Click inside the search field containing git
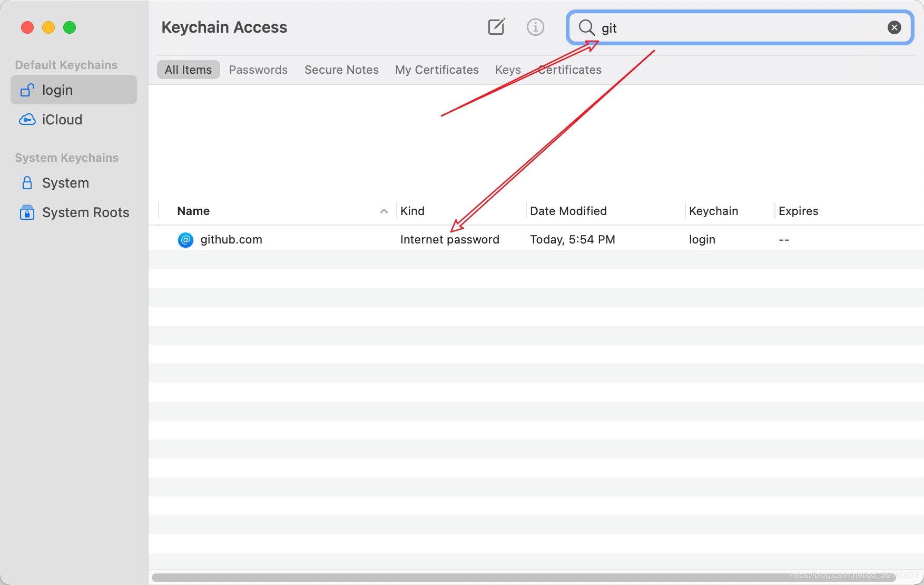 [740, 27]
